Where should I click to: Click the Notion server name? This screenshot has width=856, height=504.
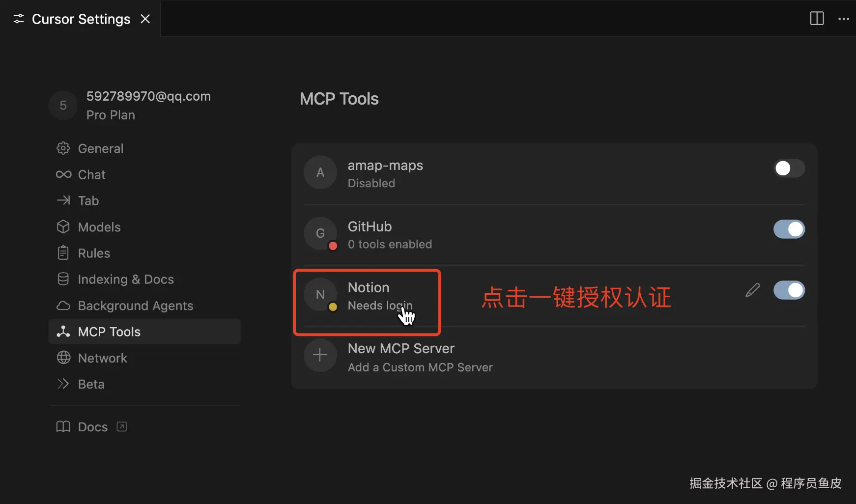tap(369, 287)
